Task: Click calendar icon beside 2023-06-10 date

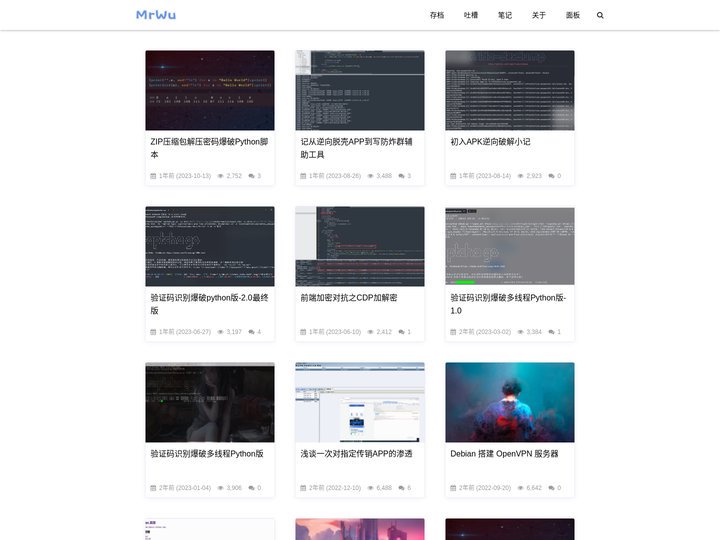Action: [303, 332]
